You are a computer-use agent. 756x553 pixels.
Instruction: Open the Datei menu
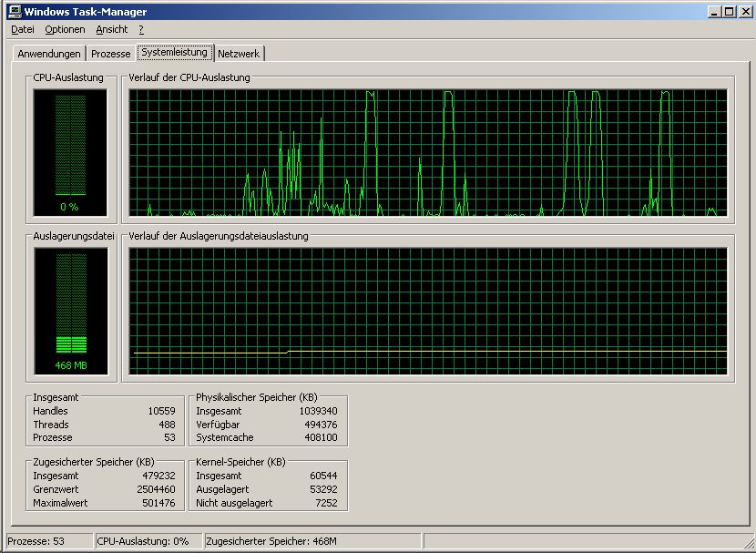click(23, 30)
